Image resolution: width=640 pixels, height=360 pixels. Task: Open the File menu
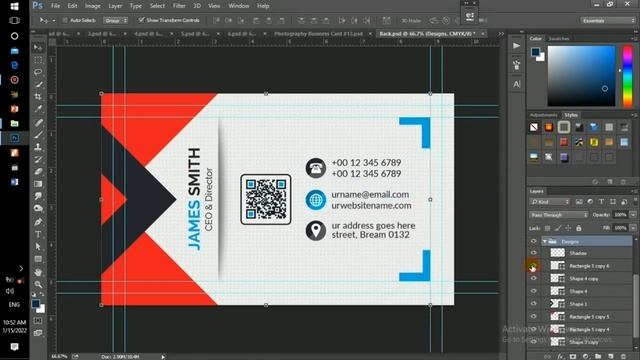click(x=56, y=6)
